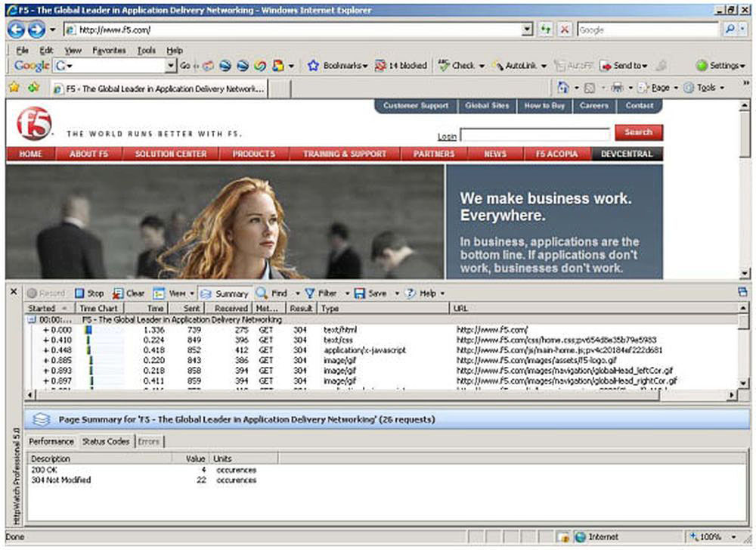
Task: Click the undock HttpWatch window icon
Action: (742, 292)
